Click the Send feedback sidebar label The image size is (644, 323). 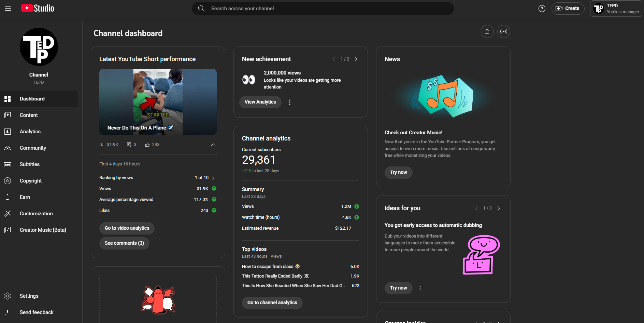click(37, 312)
